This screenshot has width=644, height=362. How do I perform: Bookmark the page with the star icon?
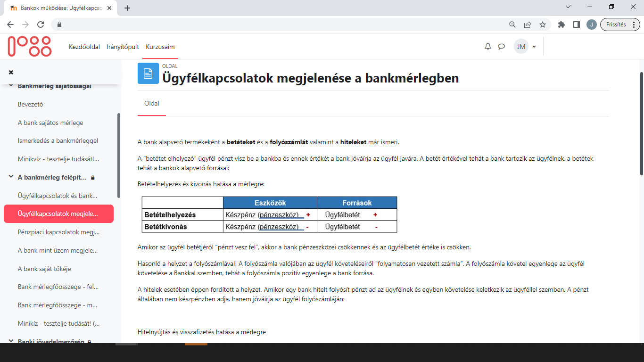tap(543, 24)
